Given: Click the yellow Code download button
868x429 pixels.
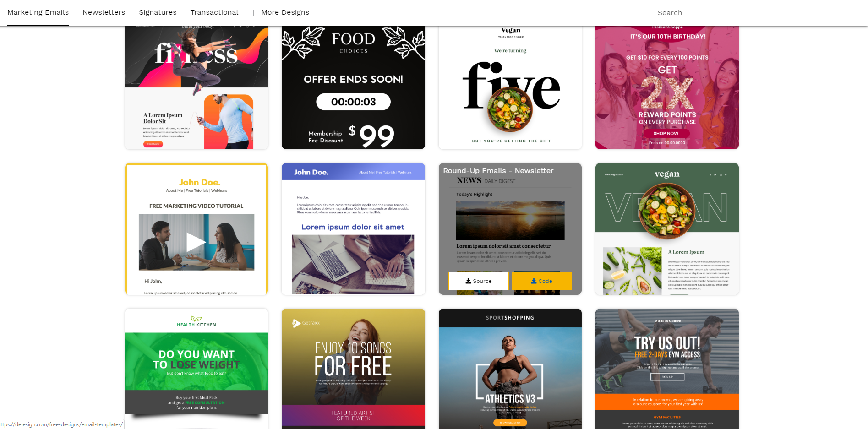Looking at the screenshot, I should click(541, 281).
